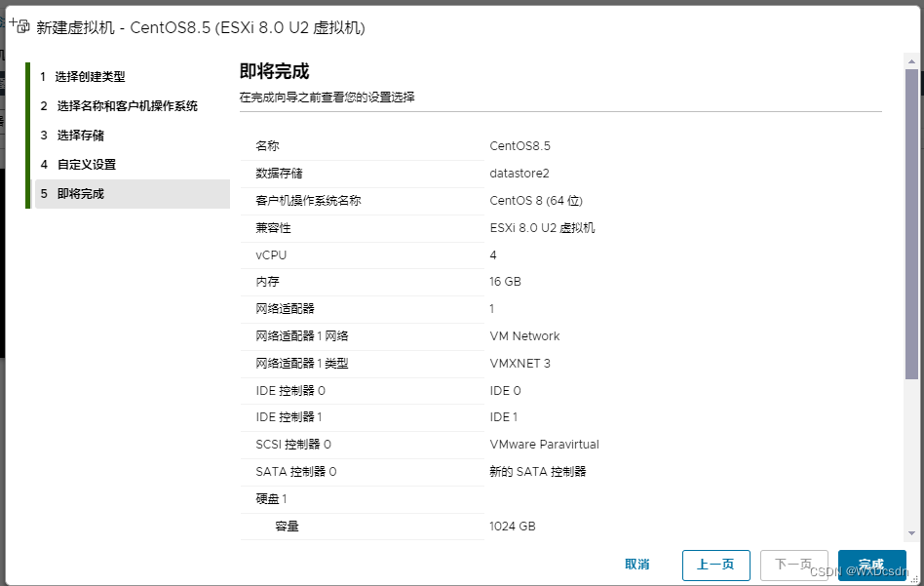Click the scrollbar down arrow

(911, 533)
